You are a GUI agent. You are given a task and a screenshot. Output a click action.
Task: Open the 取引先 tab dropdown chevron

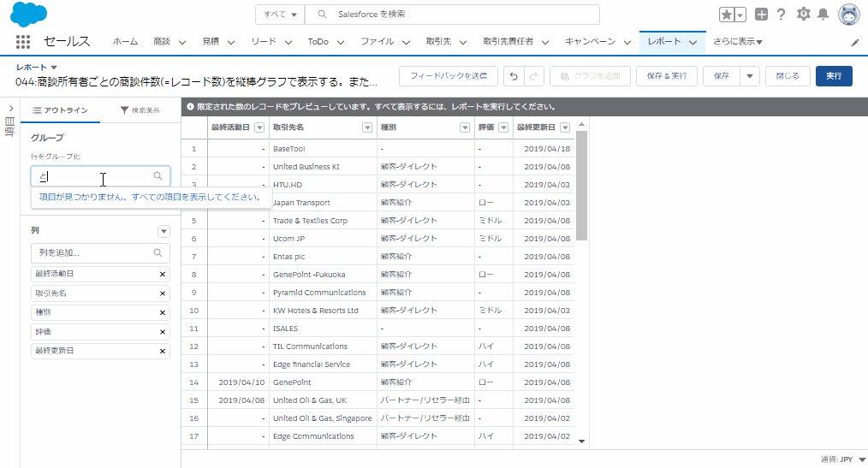pos(463,42)
